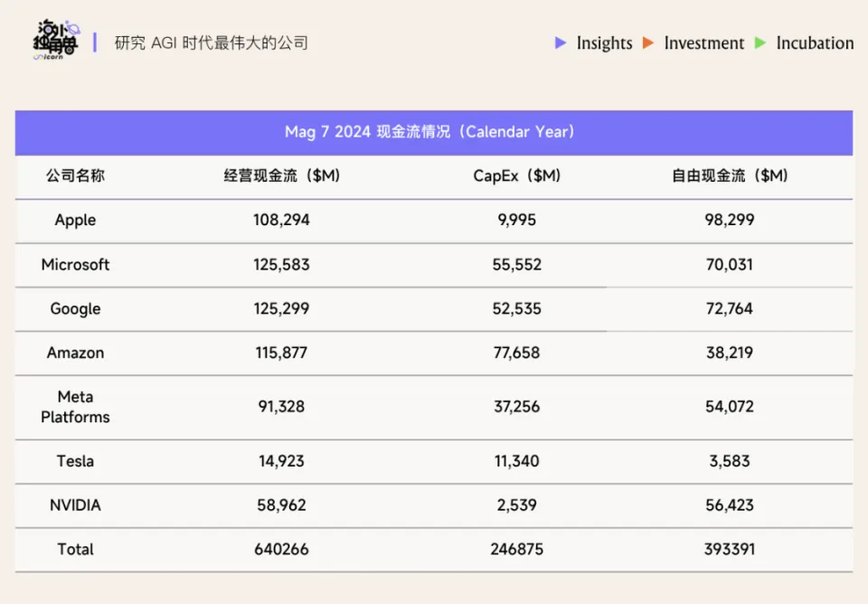
Task: Click the unicorn logo in top-left corner
Action: (55, 41)
